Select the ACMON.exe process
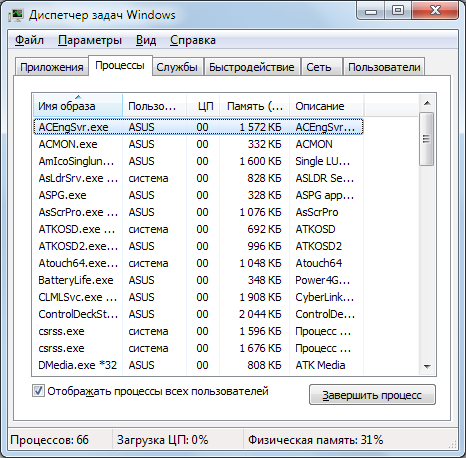The height and width of the screenshot is (458, 466). click(198, 144)
